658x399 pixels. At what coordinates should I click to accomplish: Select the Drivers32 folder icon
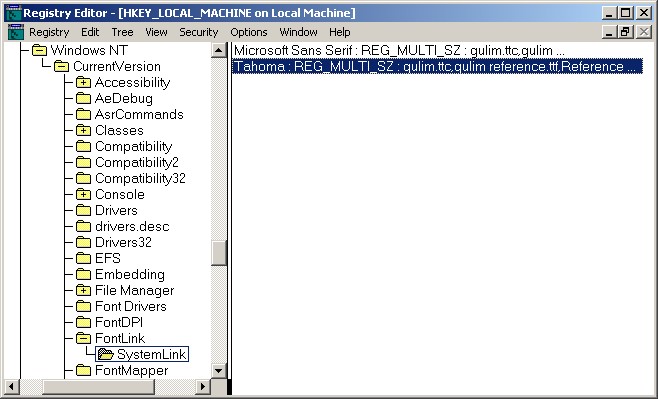[83, 243]
